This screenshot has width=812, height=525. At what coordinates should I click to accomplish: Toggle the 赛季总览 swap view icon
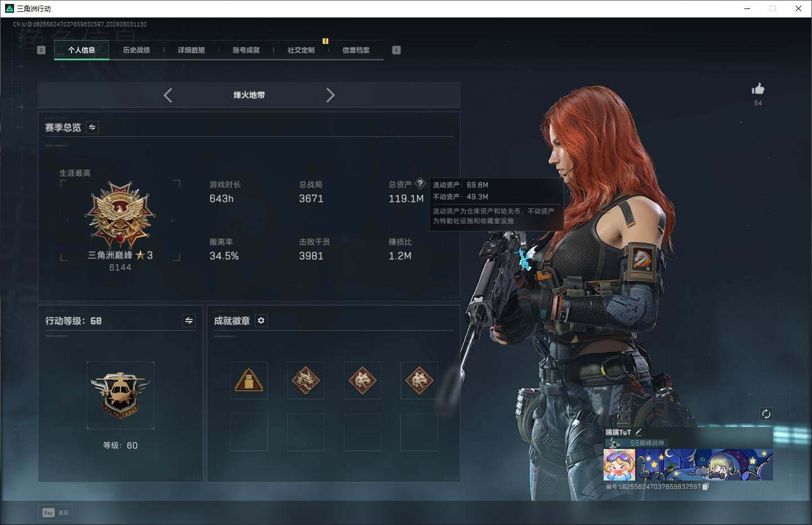coord(92,127)
